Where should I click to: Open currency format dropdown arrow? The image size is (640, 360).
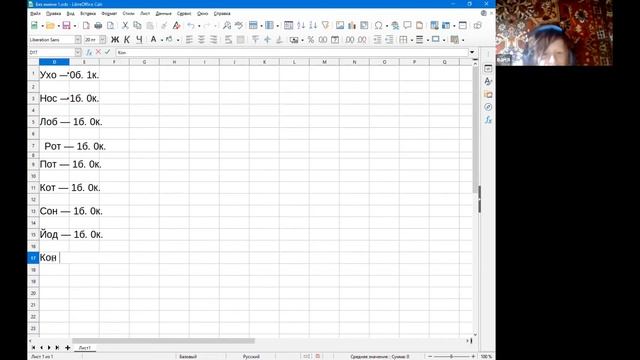(302, 40)
